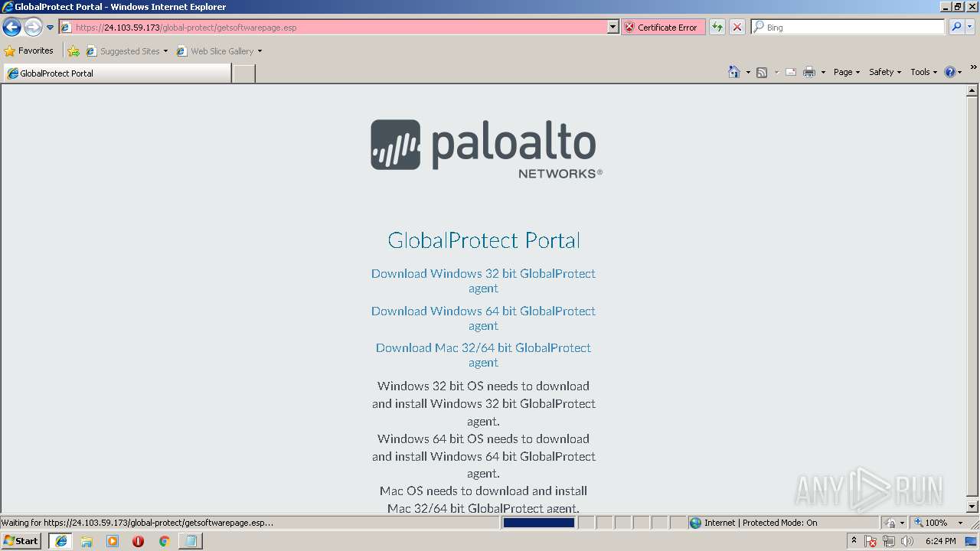Click the Stop loading X icon

[737, 28]
